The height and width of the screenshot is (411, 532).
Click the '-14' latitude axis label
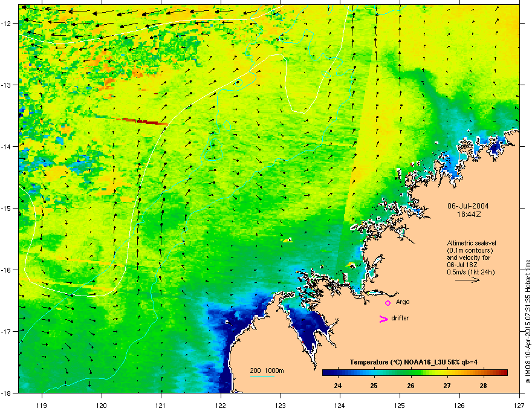6,146
